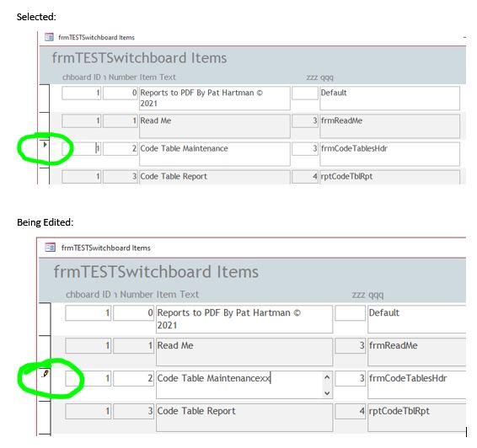Click the frmReadMe field in the lower form
Image resolution: width=477 pixels, height=448 pixels.
point(417,352)
